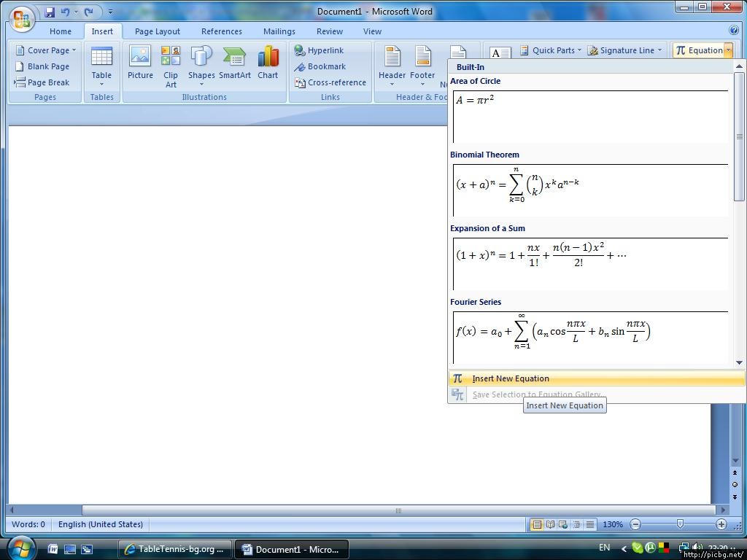The width and height of the screenshot is (747, 560).
Task: Switch to Web Layout view
Action: tap(563, 525)
